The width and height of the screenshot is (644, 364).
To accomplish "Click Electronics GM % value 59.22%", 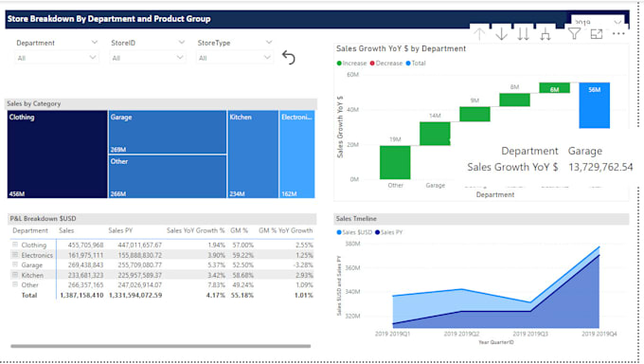I will [242, 255].
